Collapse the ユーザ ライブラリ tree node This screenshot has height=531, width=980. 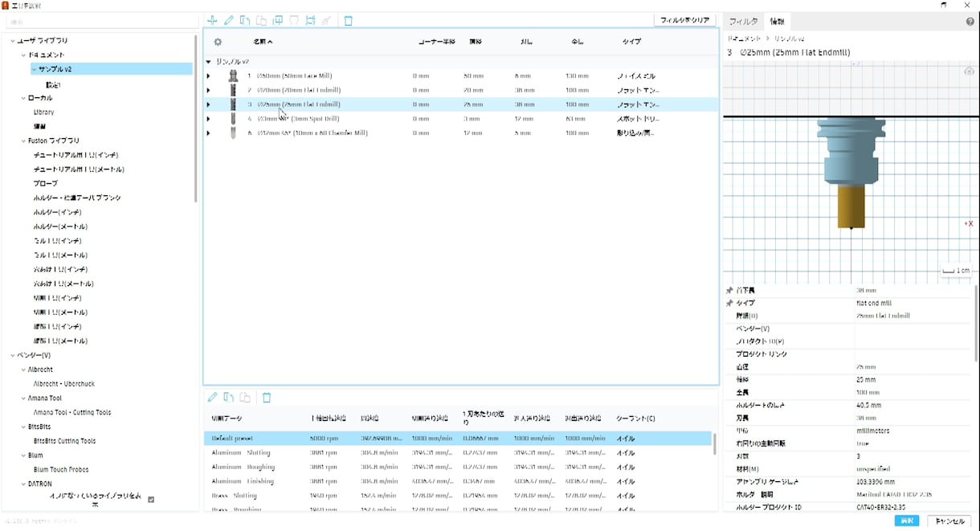click(12, 40)
